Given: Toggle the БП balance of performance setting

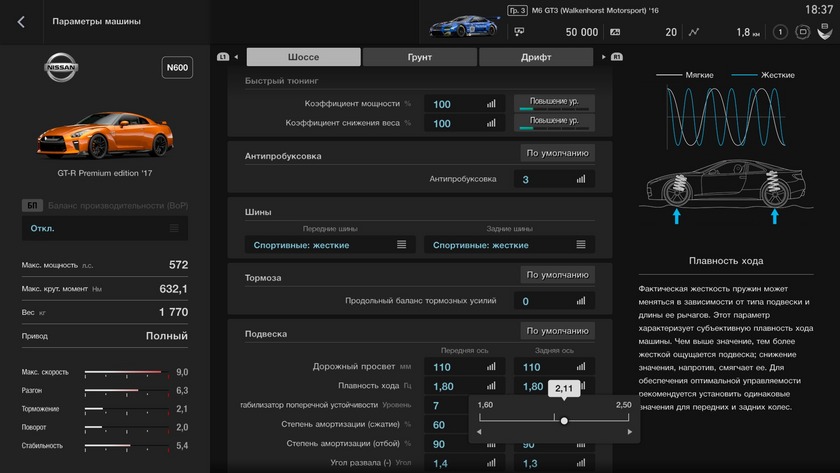Looking at the screenshot, I should tap(32, 205).
